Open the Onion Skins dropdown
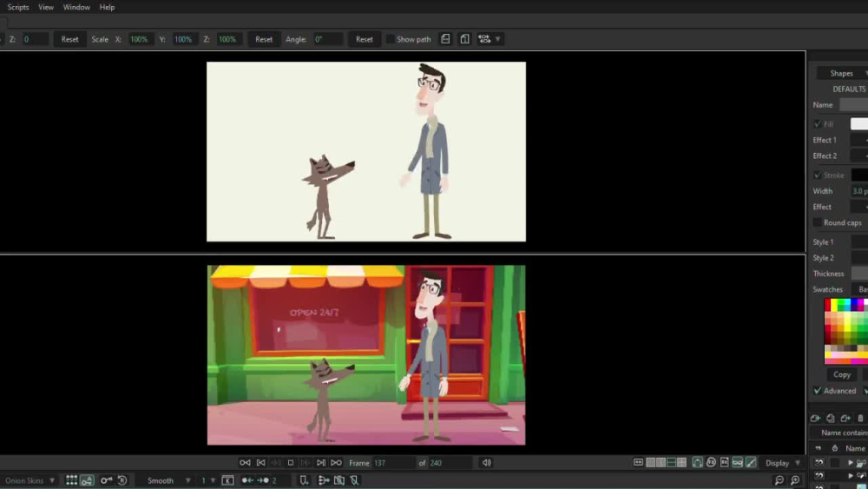868x489 pixels. (30, 480)
